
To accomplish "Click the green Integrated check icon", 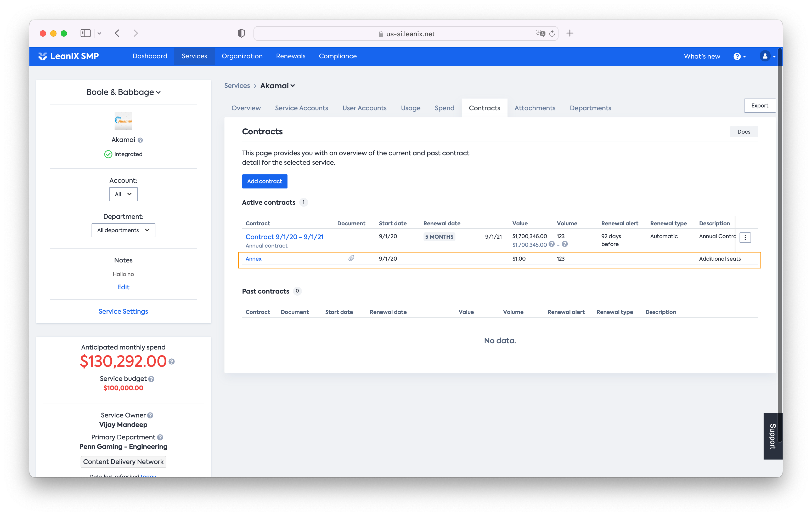I will click(x=108, y=154).
